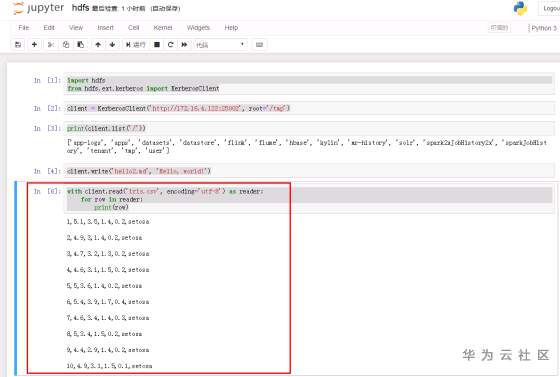Viewport: 560px width, 377px height.
Task: Click into cell 6 client.read code
Action: tap(309, 199)
